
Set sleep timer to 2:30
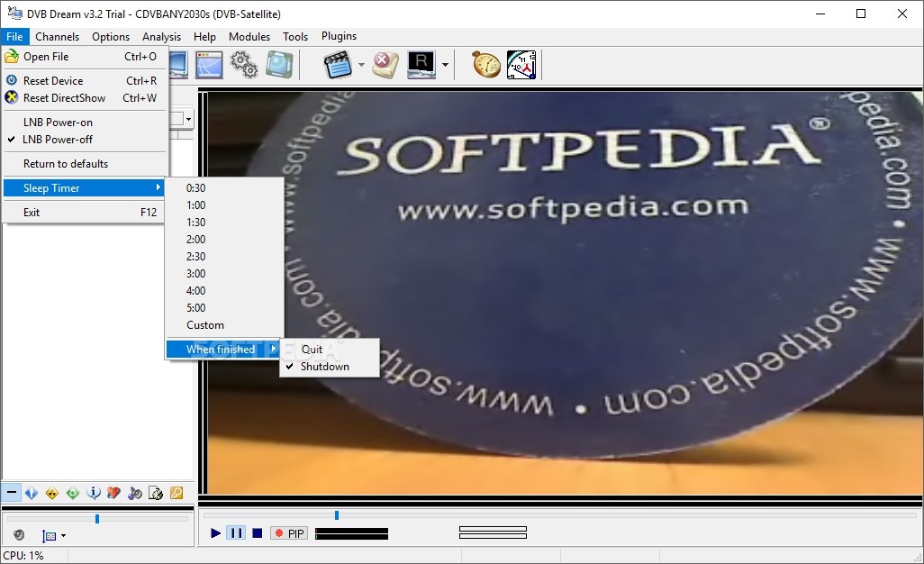pyautogui.click(x=224, y=257)
